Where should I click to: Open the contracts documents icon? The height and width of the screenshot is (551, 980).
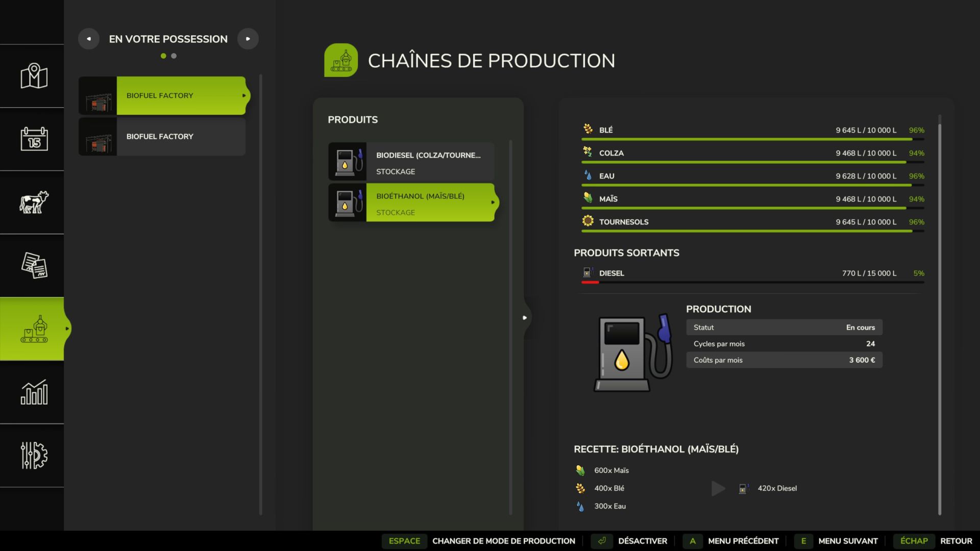[34, 265]
